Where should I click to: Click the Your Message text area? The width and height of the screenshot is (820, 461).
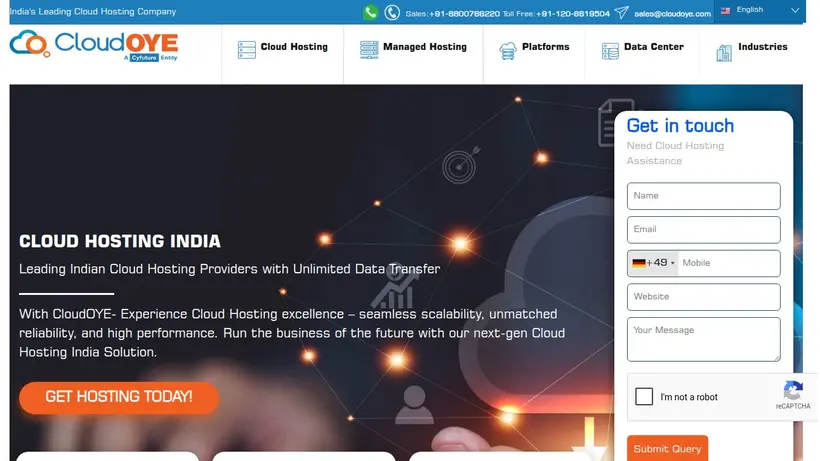[703, 339]
